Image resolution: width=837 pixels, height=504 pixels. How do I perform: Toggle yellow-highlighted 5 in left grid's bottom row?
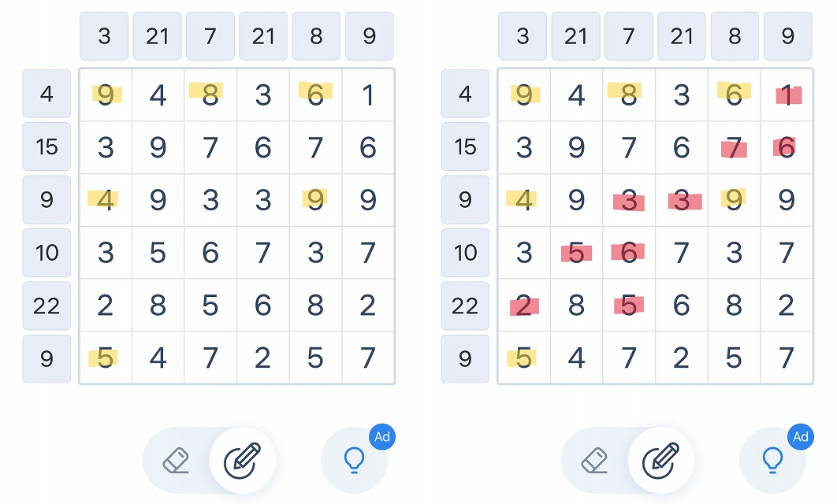(x=106, y=358)
